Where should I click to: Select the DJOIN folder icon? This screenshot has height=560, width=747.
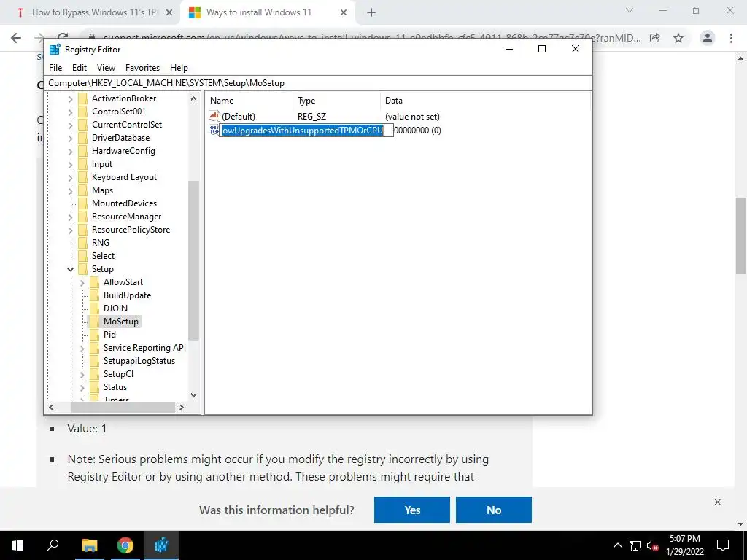94,308
